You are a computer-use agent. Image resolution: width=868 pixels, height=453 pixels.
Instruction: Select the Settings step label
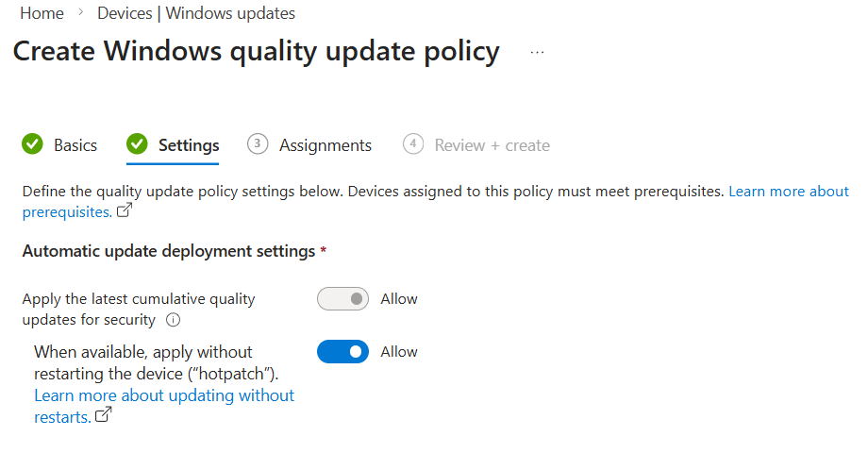pyautogui.click(x=189, y=145)
